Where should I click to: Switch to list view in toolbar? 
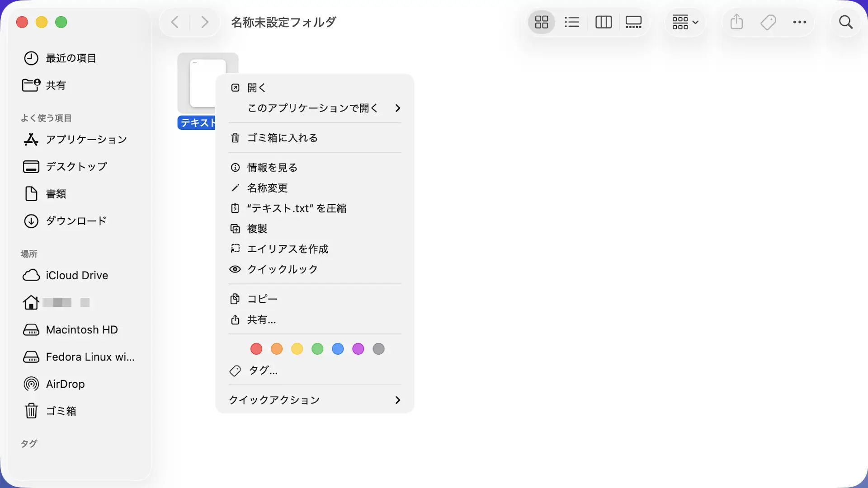(572, 22)
